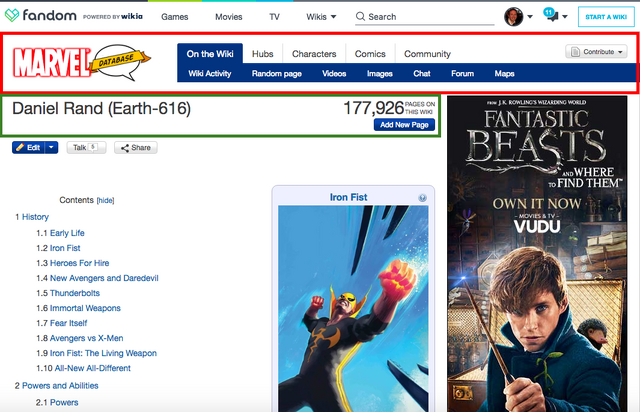Expand the Wikis dropdown

point(321,17)
